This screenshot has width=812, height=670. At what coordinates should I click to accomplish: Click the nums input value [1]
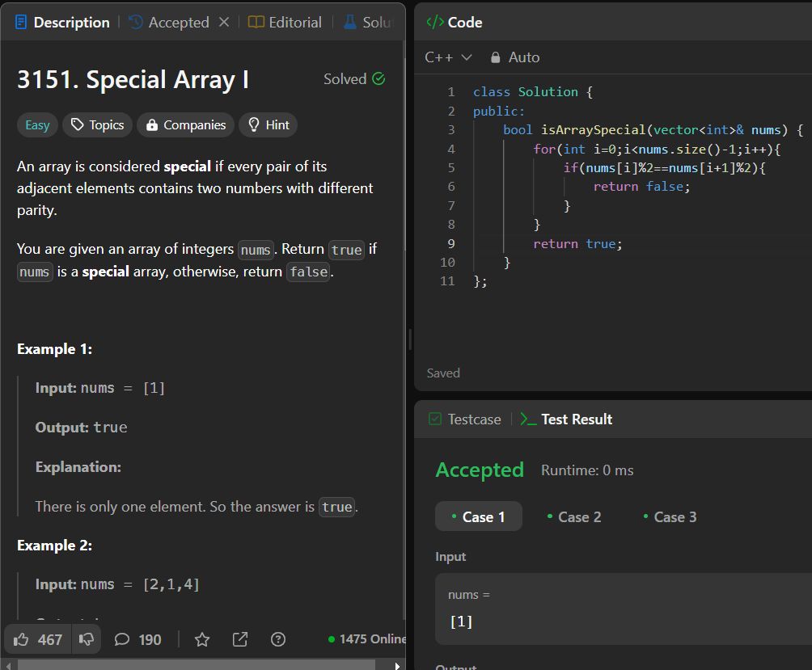pyautogui.click(x=461, y=621)
